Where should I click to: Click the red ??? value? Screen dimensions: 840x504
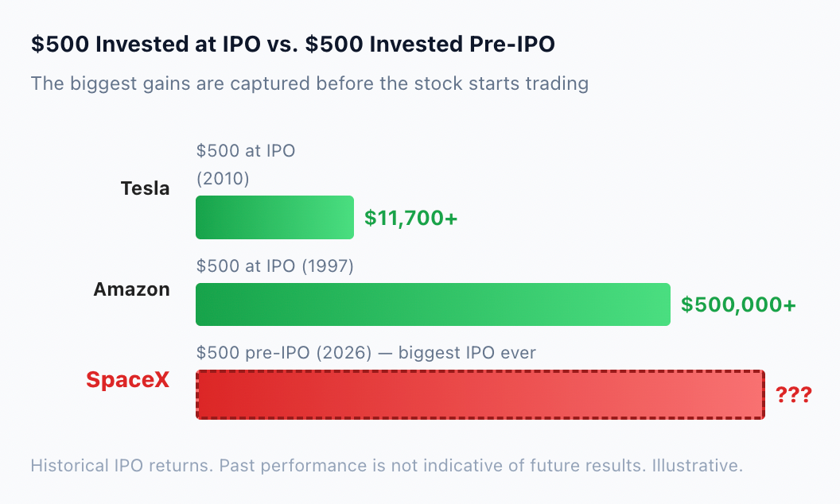[x=794, y=395]
